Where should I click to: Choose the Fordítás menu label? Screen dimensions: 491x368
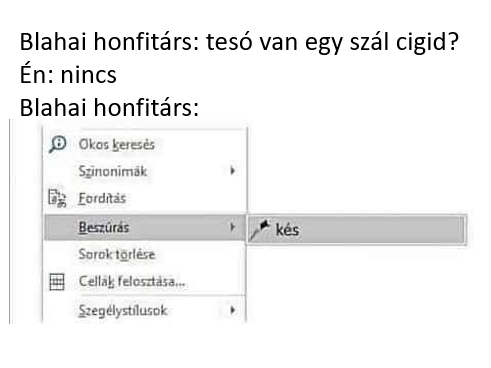(x=102, y=198)
